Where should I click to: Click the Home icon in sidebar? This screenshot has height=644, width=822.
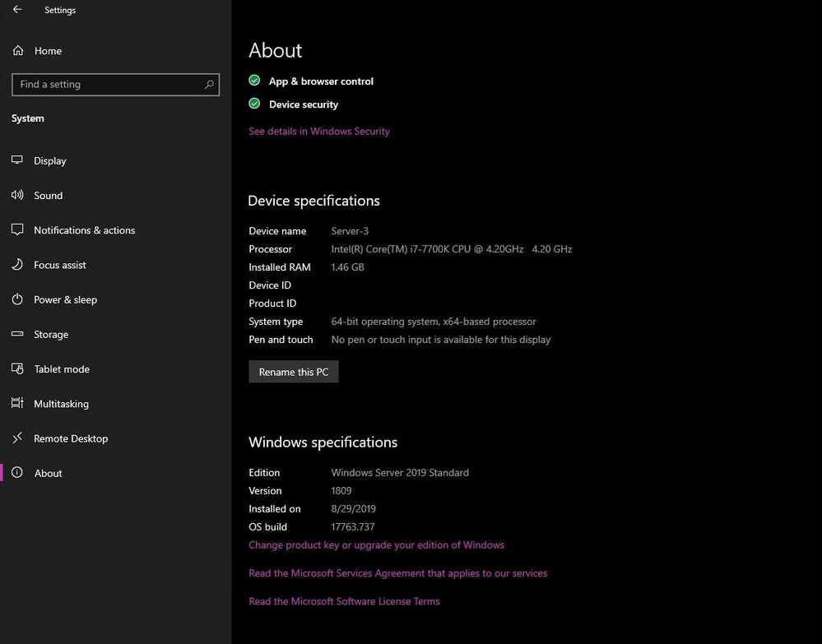click(18, 51)
